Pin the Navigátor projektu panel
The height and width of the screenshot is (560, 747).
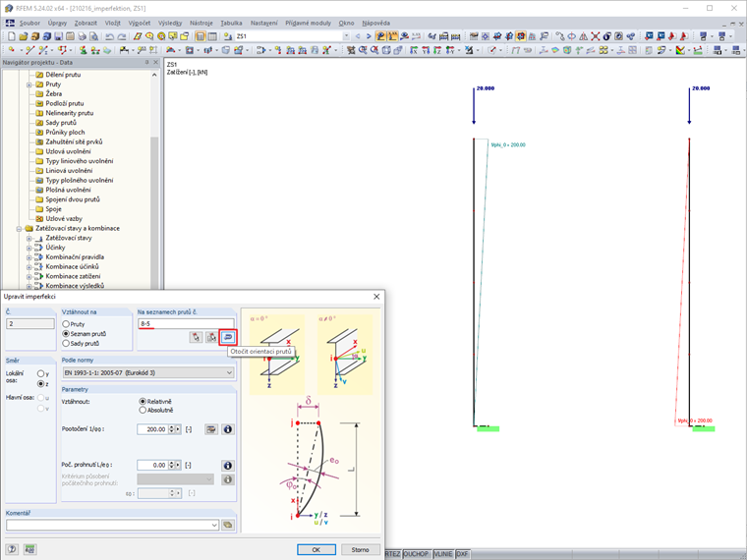coord(146,62)
